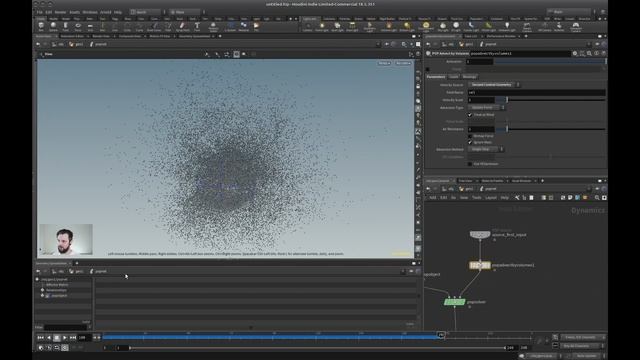The height and width of the screenshot is (360, 640).
Task: Select the Torus shelf tool
Action: [x=78, y=27]
